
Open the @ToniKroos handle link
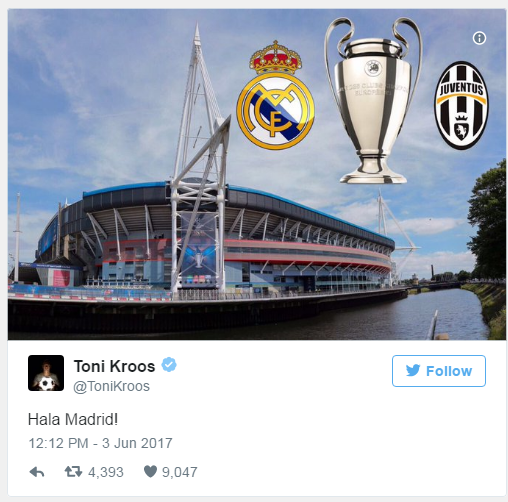[111, 386]
